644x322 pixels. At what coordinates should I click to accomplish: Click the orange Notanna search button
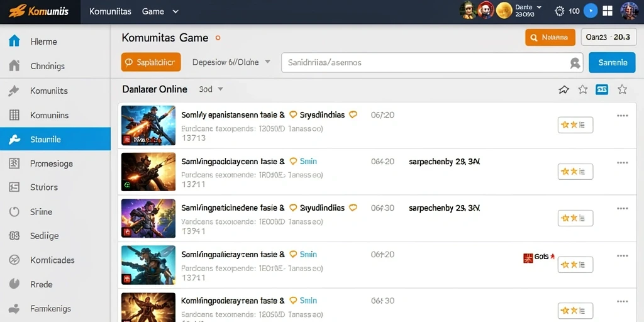coord(550,37)
